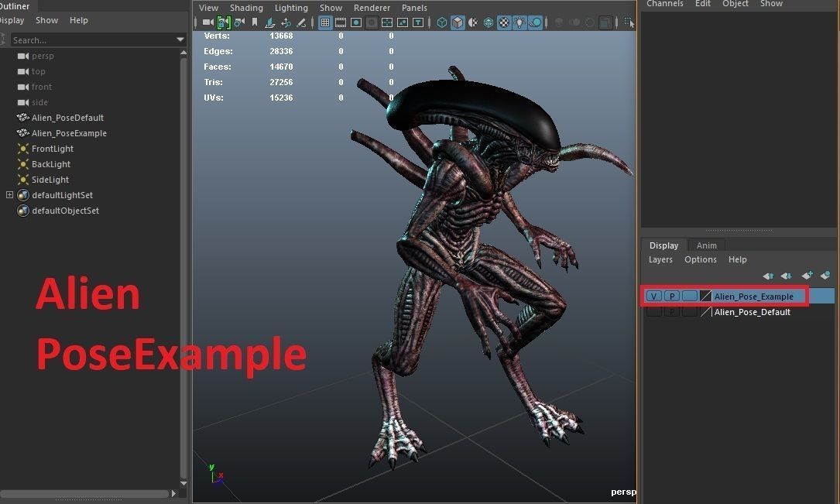Toggle the Field Chart icon
Image resolution: width=840 pixels, height=504 pixels.
(387, 22)
